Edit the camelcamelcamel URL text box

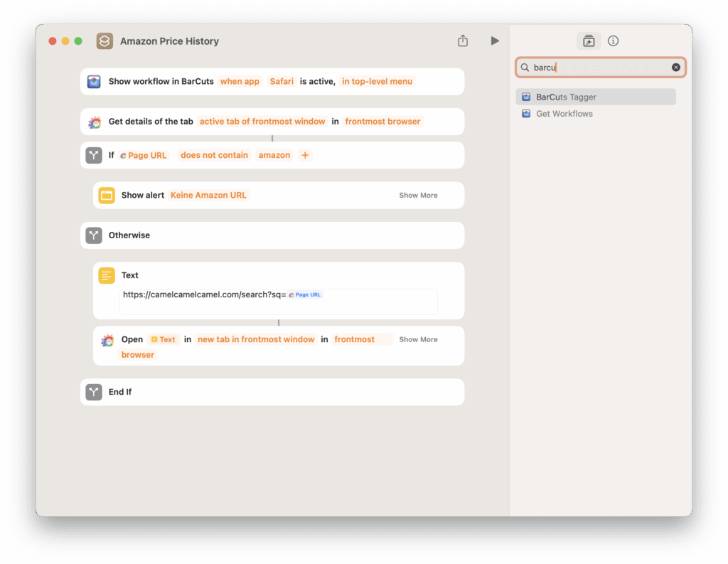(x=279, y=302)
